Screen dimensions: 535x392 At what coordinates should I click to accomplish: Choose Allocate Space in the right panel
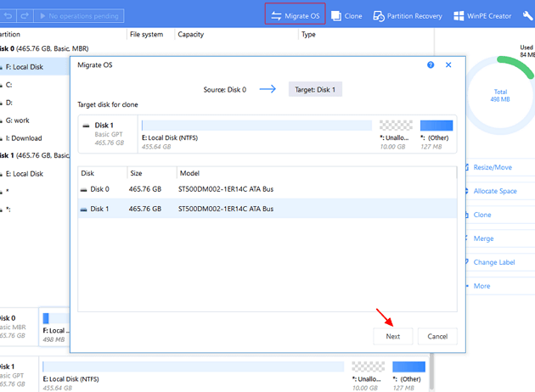[x=494, y=191]
